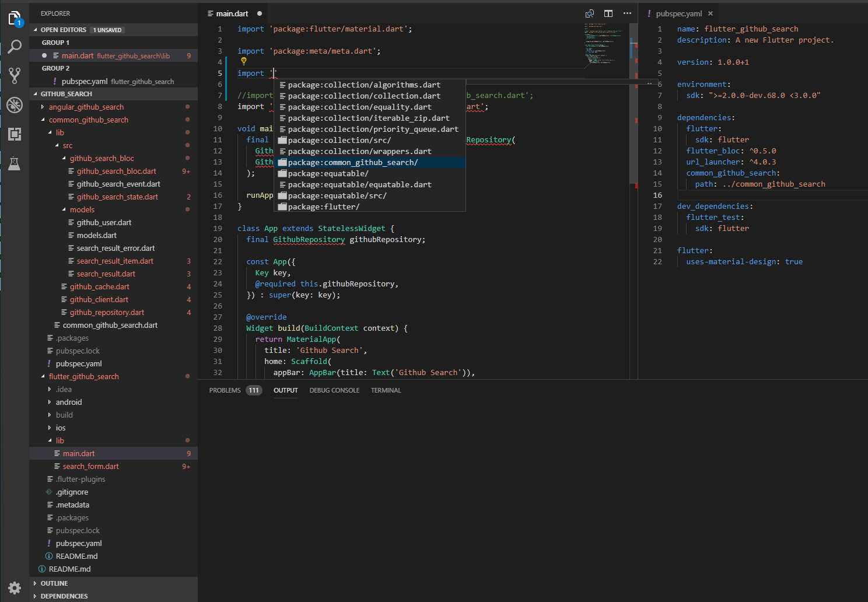Pick package:collection/src/ suggestion
This screenshot has height=602, width=868.
tap(370, 140)
